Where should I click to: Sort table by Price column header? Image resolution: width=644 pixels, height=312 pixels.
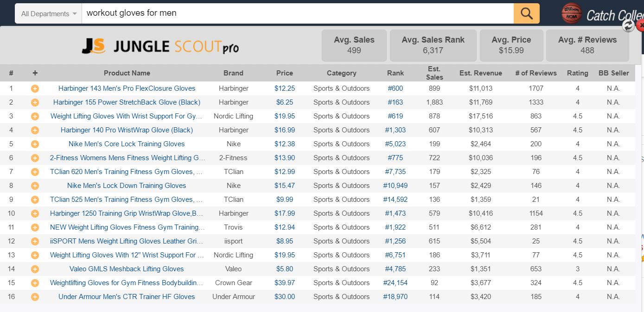(x=285, y=73)
